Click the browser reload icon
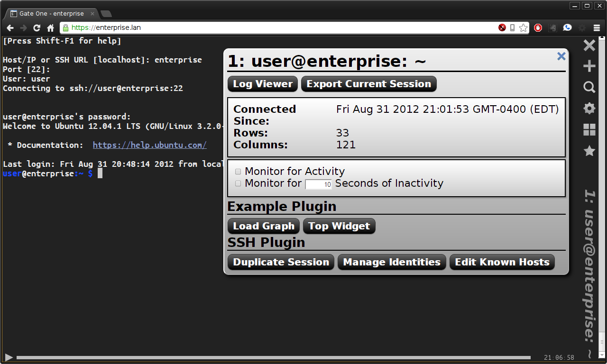 (37, 28)
